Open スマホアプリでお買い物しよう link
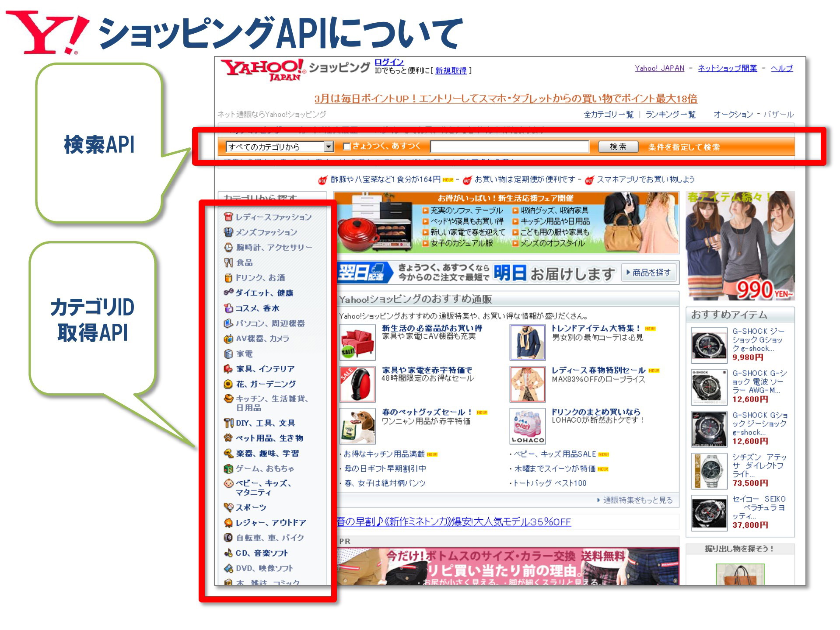Image resolution: width=840 pixels, height=630 pixels. [646, 179]
